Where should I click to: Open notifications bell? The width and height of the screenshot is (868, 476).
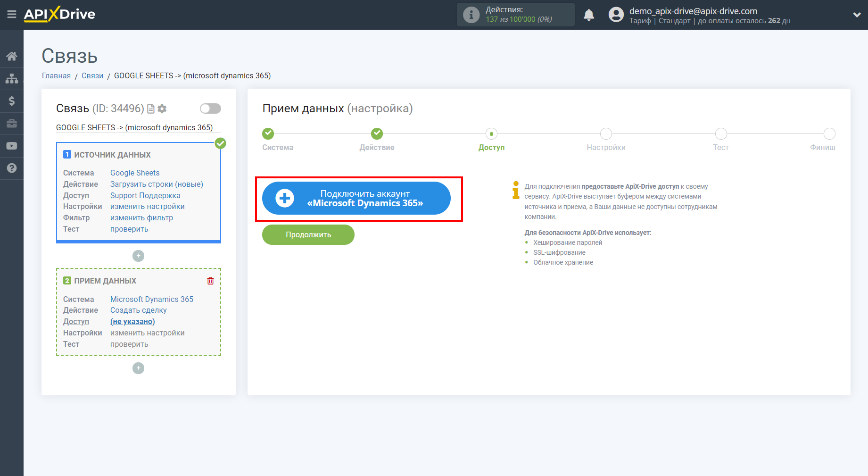pos(588,15)
